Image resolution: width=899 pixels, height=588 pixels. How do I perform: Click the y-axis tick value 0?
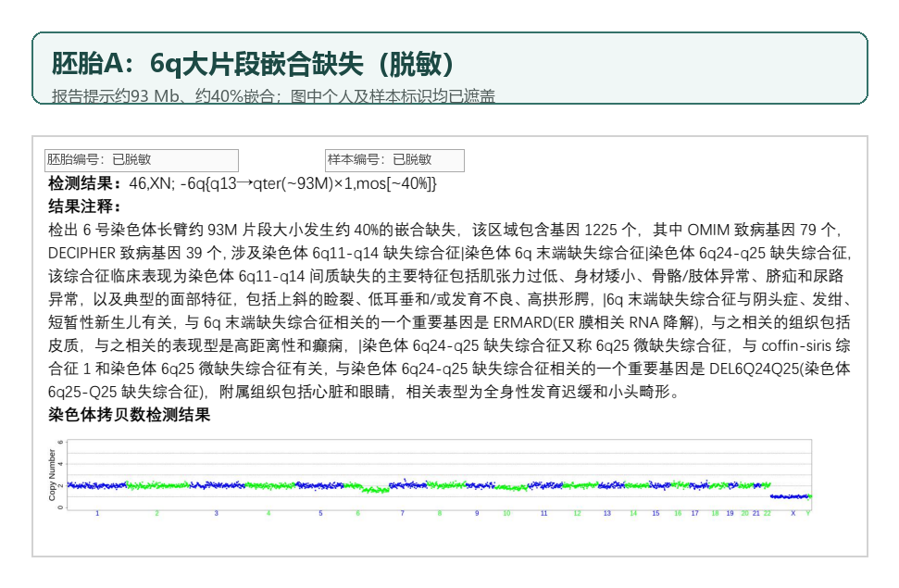61,507
